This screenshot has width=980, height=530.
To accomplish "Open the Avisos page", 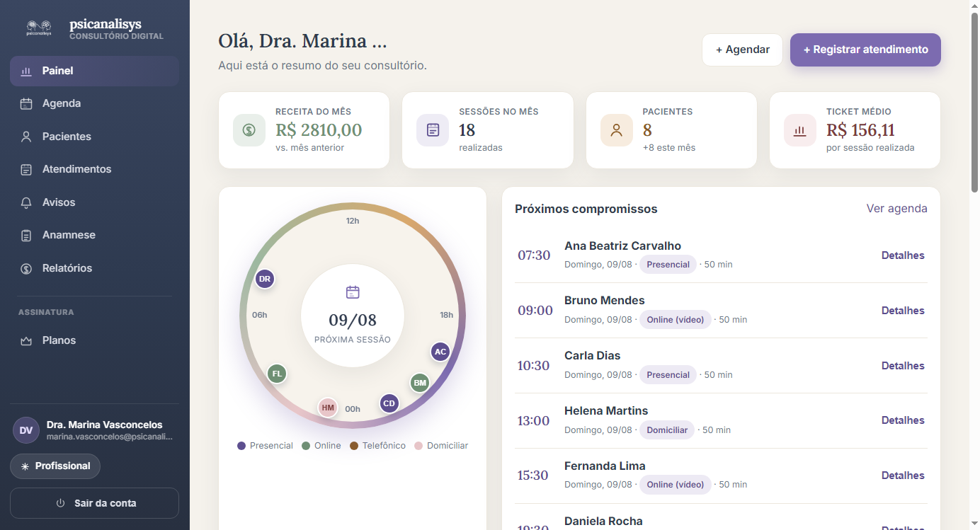I will point(94,202).
